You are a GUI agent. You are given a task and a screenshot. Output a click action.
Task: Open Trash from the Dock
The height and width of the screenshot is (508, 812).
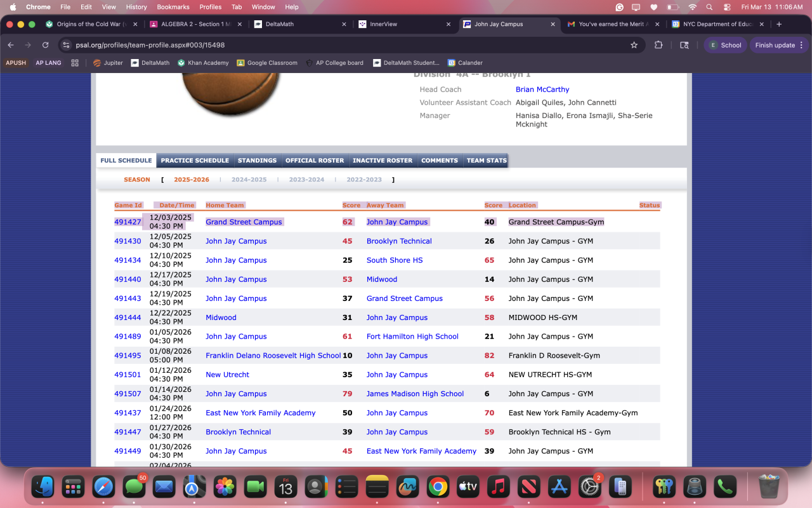[x=769, y=487]
